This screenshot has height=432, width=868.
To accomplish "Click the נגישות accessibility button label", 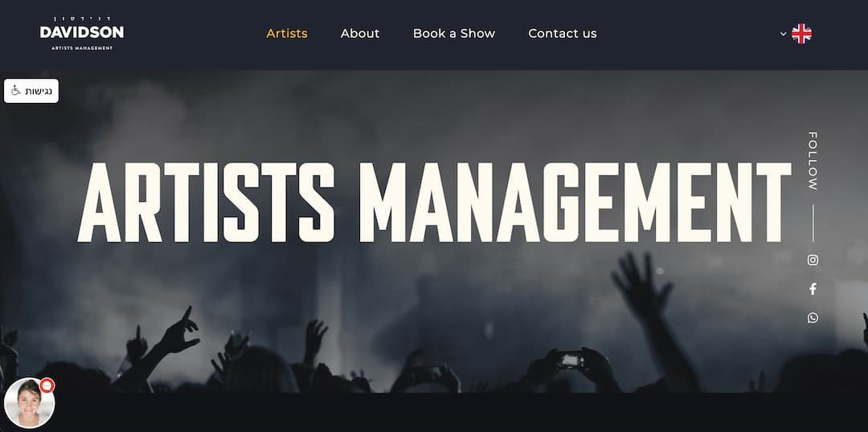I will (x=39, y=91).
